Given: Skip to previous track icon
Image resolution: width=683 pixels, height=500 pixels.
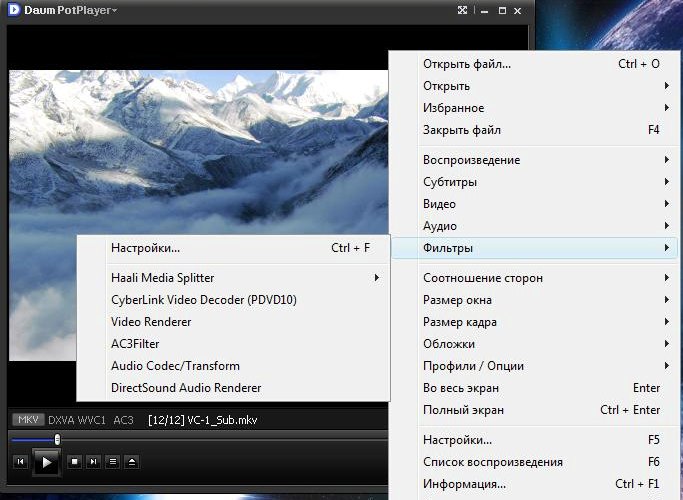Looking at the screenshot, I should (20, 461).
